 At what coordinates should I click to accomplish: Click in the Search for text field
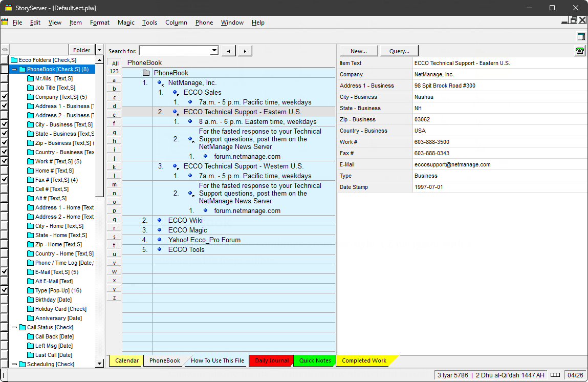coord(175,51)
